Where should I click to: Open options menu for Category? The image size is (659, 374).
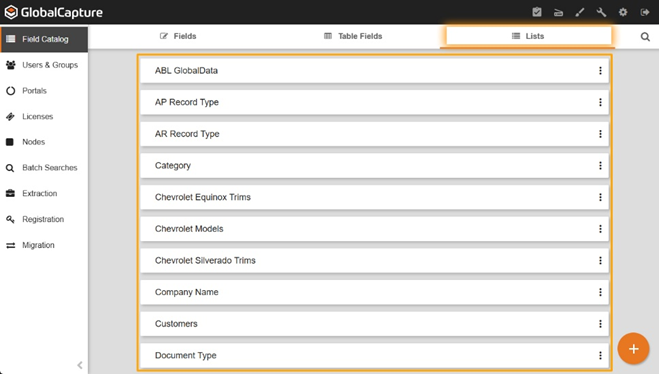(x=600, y=166)
